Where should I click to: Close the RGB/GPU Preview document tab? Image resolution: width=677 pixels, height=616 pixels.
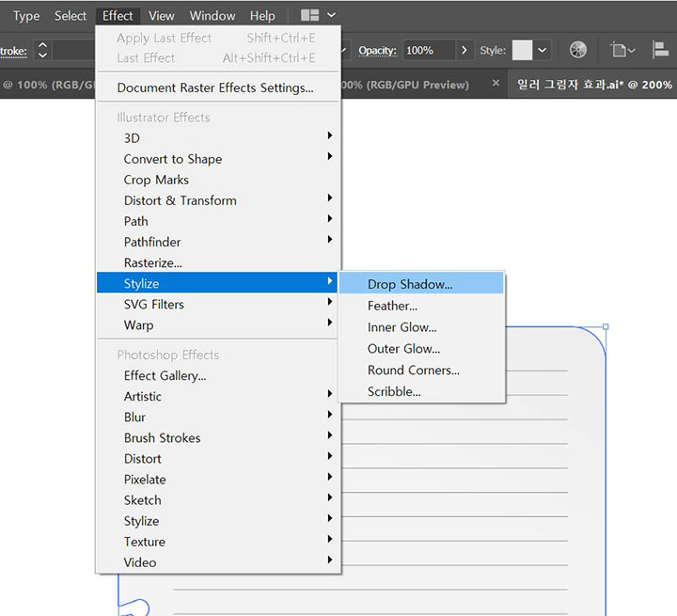click(496, 83)
